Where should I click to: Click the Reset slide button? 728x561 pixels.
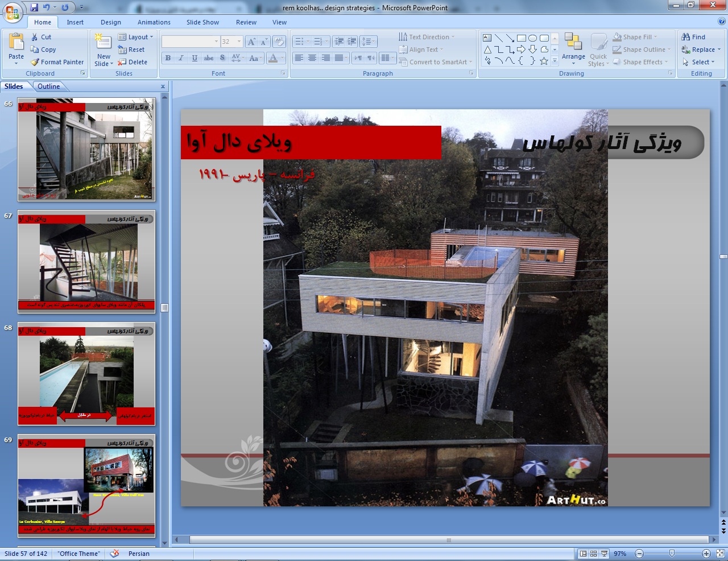click(132, 49)
